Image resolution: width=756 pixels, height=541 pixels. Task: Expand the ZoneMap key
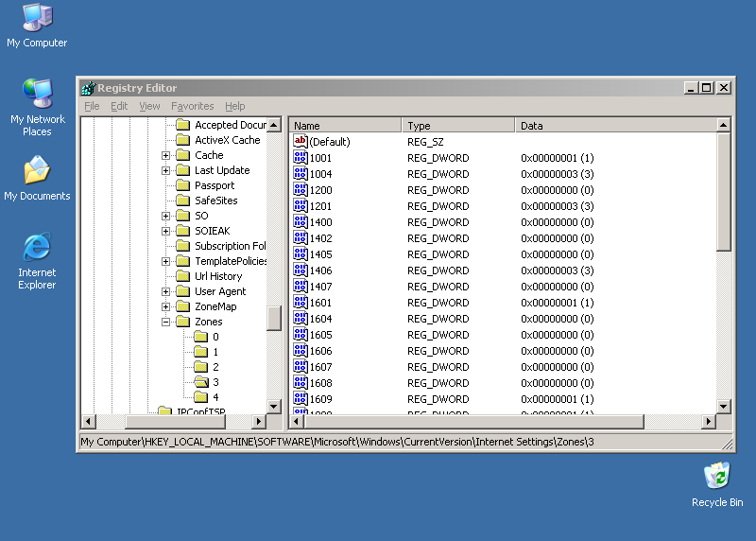coord(166,306)
